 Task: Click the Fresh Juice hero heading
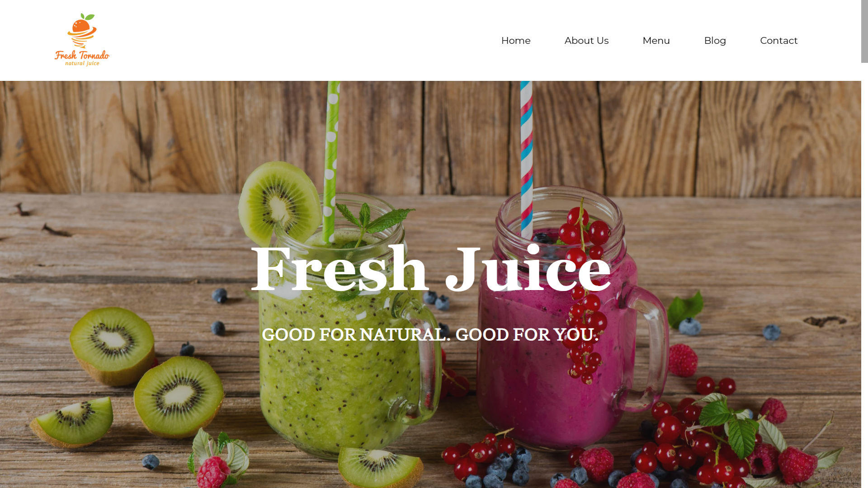point(431,269)
